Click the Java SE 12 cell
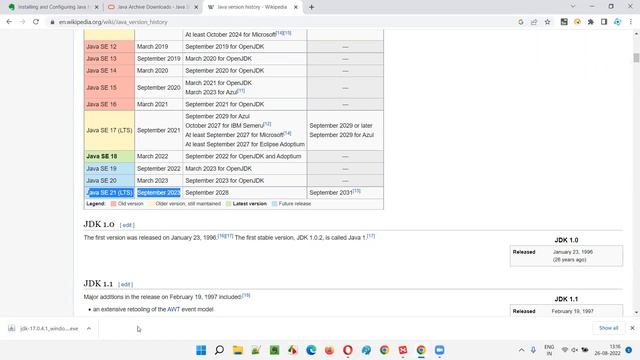The image size is (640, 360). (109, 47)
